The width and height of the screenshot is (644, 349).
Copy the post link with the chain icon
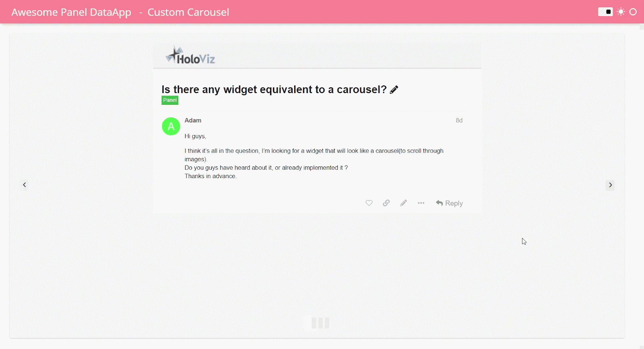pos(386,203)
